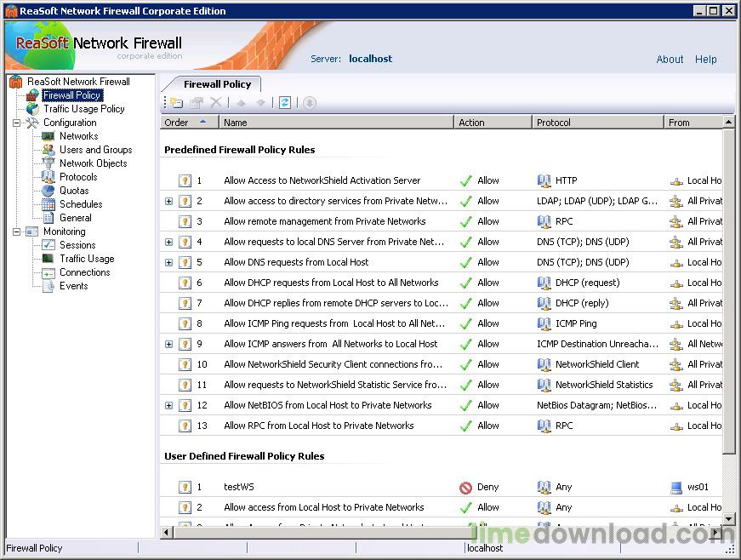Viewport: 741px width, 560px height.
Task: Expand rule 12 NetBIOS row
Action: pyautogui.click(x=168, y=406)
